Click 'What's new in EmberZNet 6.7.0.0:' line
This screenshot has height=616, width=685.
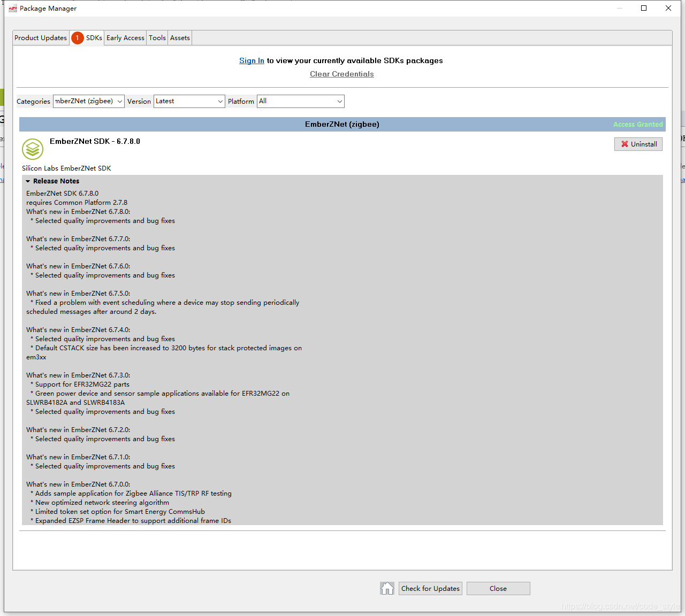coord(78,484)
